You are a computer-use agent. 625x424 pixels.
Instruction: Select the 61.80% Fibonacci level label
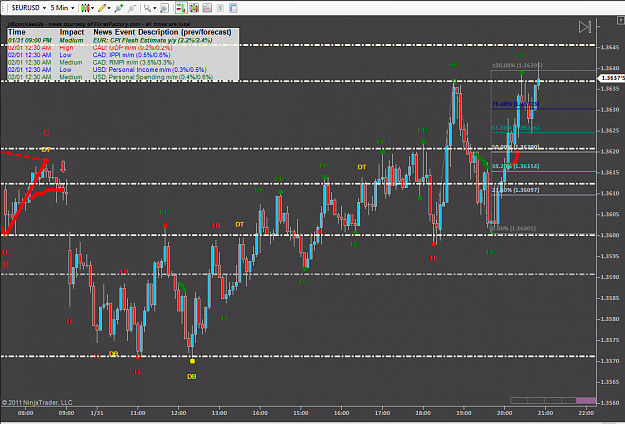515,128
